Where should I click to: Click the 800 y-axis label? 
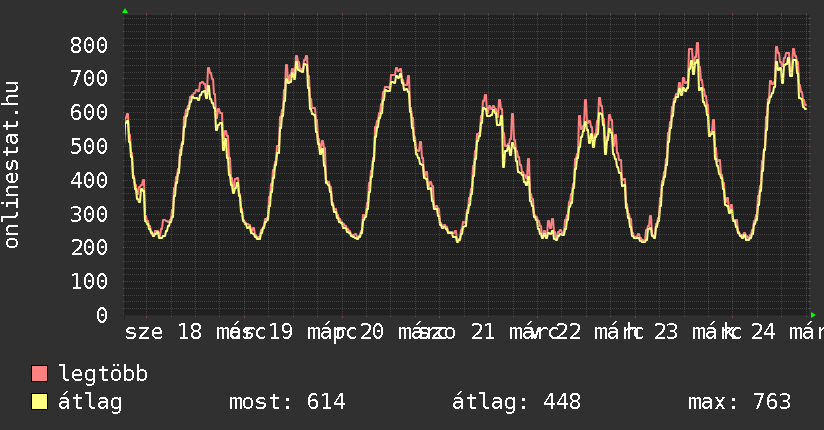pos(89,45)
